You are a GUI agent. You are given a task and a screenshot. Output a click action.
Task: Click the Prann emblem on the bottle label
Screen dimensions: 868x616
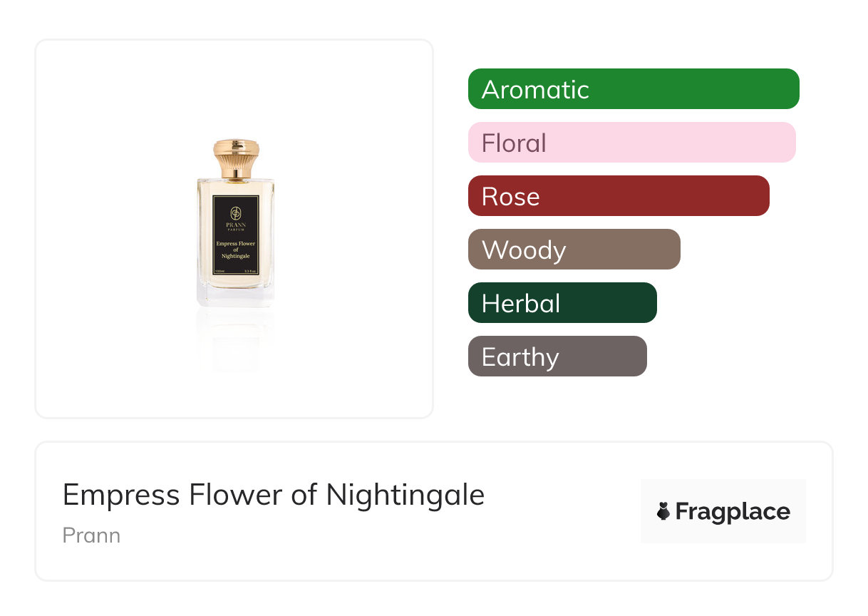click(x=236, y=213)
